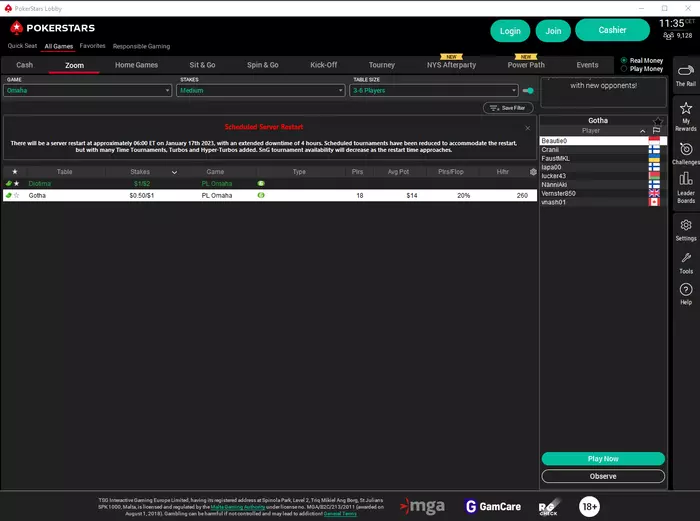Open the NYS Afterparty tab
The width and height of the screenshot is (700, 521).
pos(451,65)
